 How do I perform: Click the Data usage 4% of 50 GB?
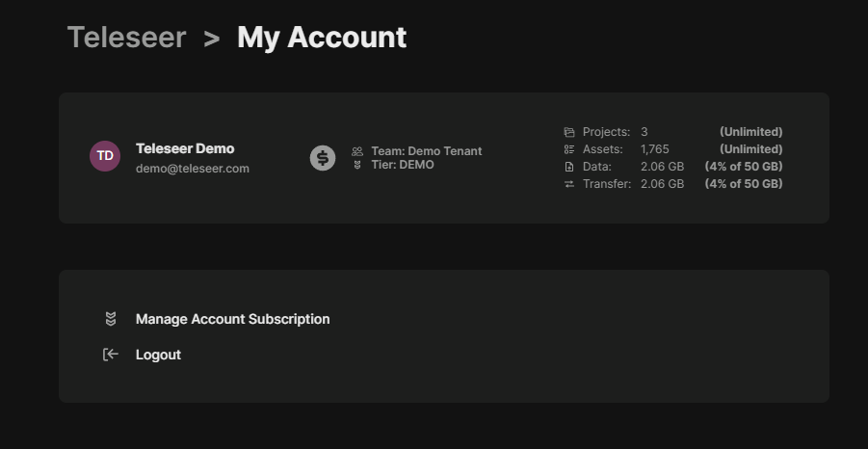[743, 167]
